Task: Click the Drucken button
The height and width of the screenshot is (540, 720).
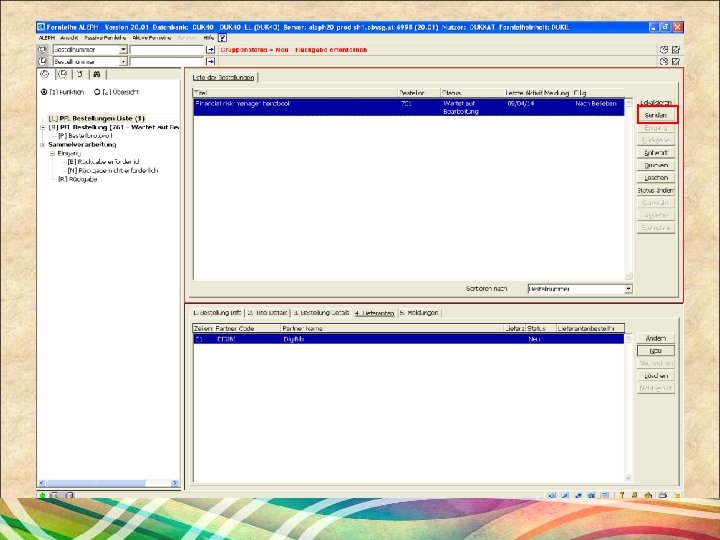Action: point(656,165)
